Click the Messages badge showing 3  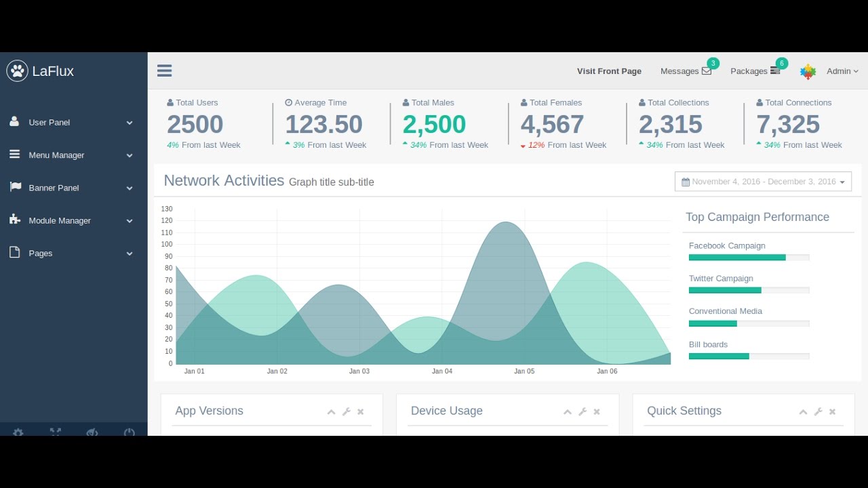point(713,63)
